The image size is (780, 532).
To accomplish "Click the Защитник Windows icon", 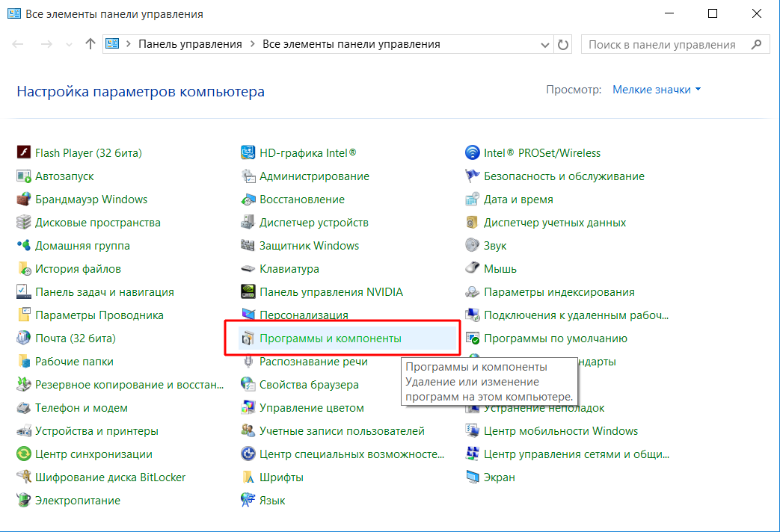I will point(248,246).
